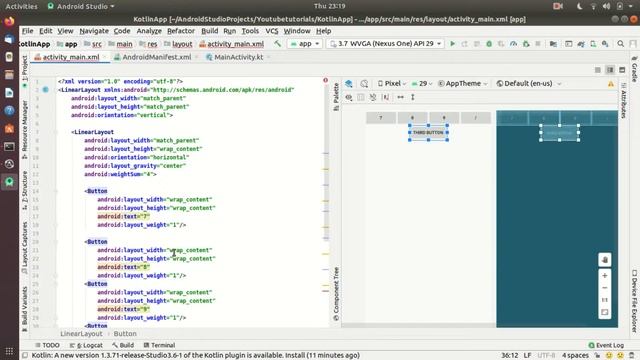
Task: Open the AppTheme dropdown
Action: (463, 84)
